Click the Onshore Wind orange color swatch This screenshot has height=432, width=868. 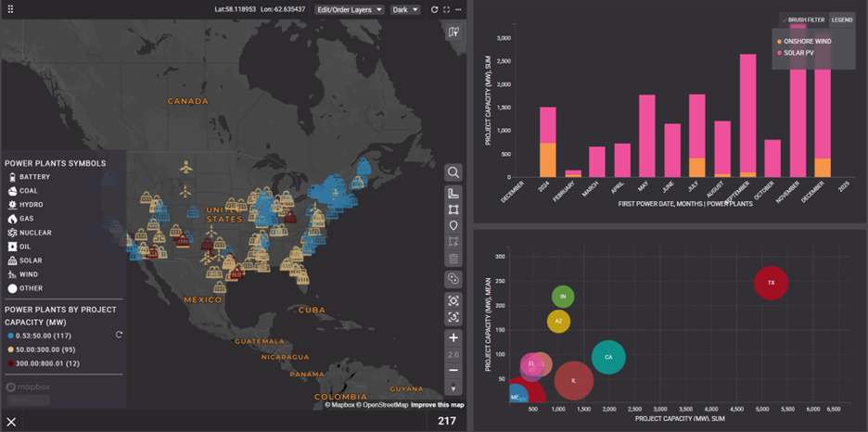(x=779, y=42)
